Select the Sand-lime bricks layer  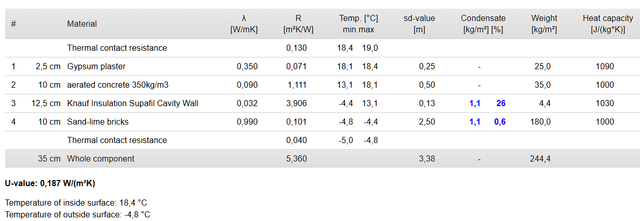click(x=322, y=122)
